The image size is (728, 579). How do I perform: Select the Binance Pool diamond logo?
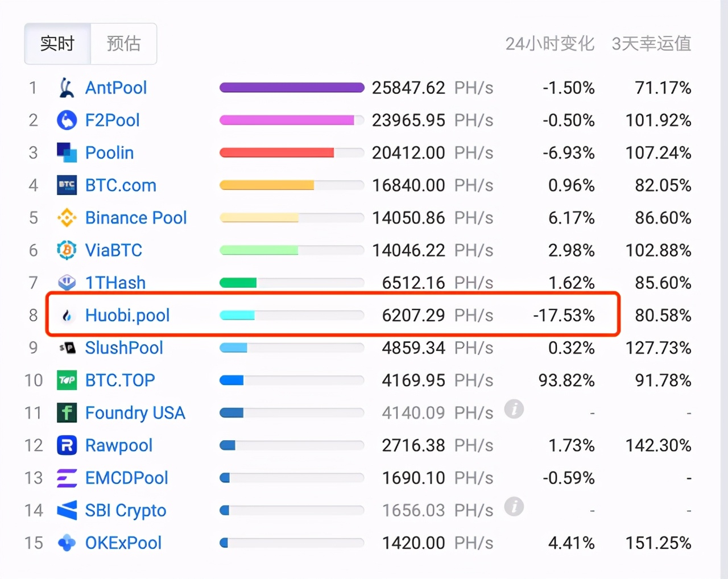click(66, 218)
